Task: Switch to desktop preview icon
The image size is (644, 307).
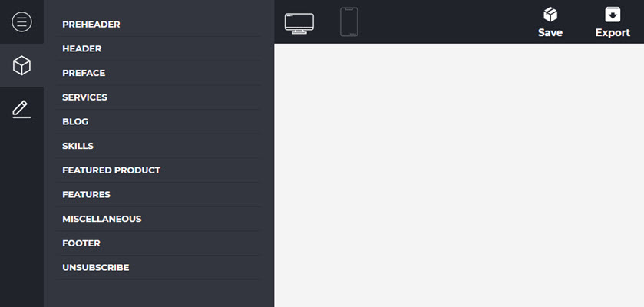Action: coord(299,23)
